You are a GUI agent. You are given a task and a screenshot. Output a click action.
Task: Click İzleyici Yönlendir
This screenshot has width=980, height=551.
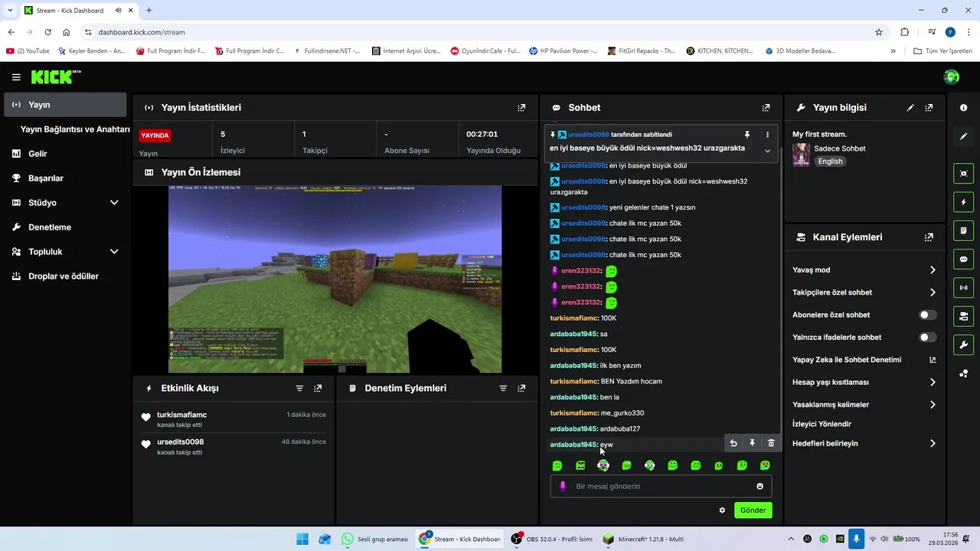(822, 424)
